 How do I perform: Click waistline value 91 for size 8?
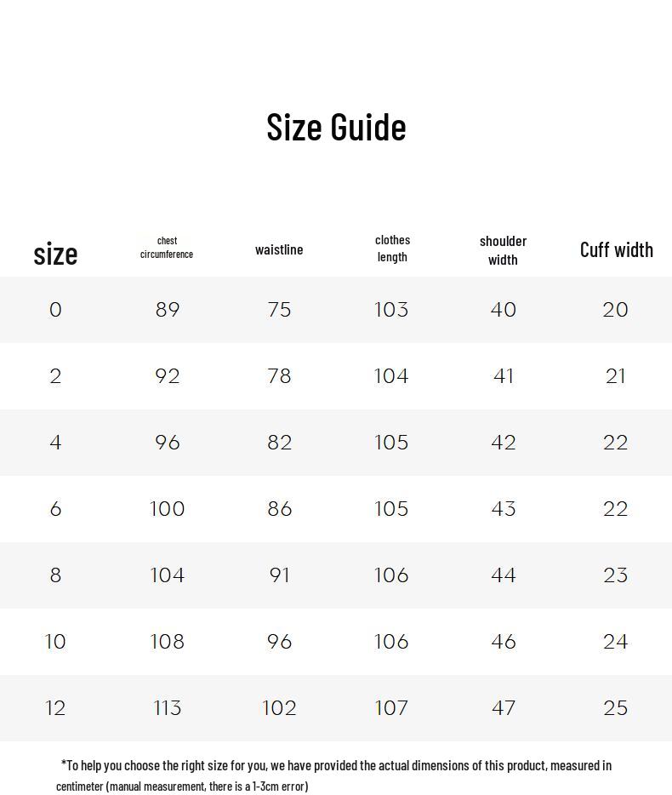point(279,575)
